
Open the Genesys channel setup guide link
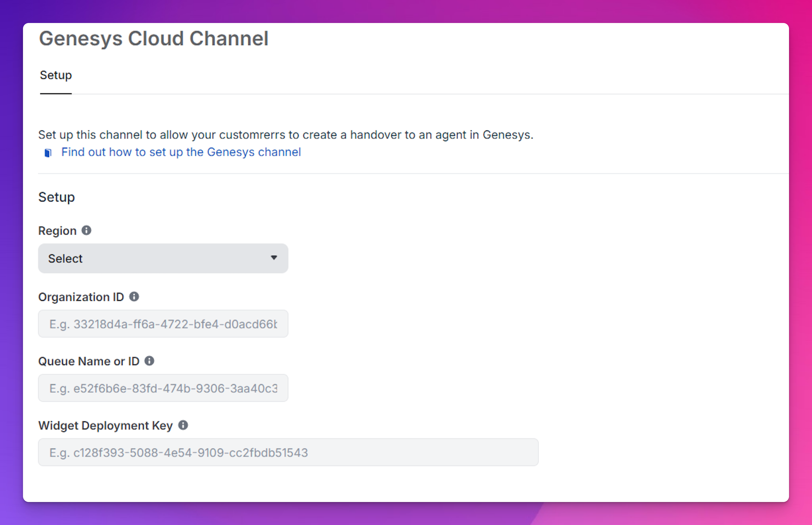click(181, 152)
